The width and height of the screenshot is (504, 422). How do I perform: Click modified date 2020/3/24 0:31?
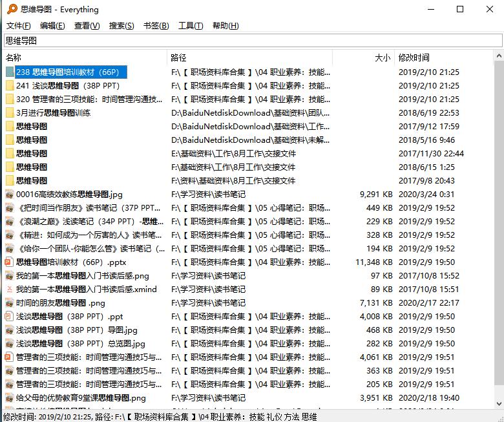[x=426, y=194]
